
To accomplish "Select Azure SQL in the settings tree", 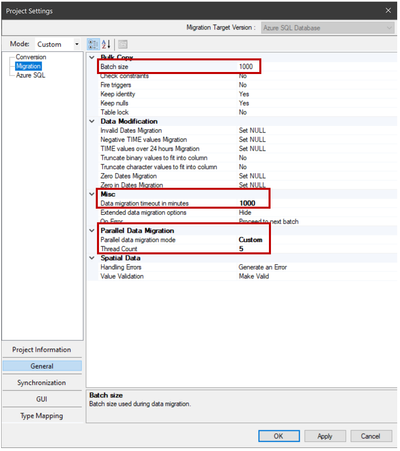I will point(30,75).
